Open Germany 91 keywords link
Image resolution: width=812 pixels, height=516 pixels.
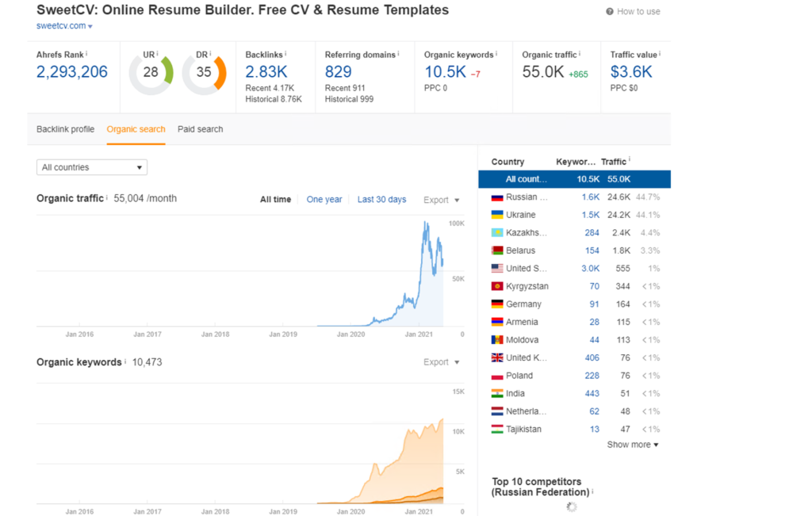[x=595, y=304]
